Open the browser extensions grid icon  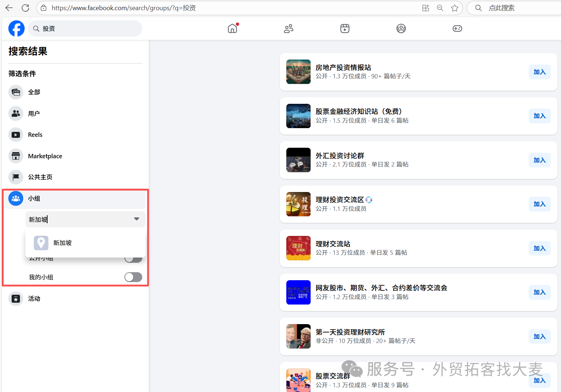click(x=426, y=8)
